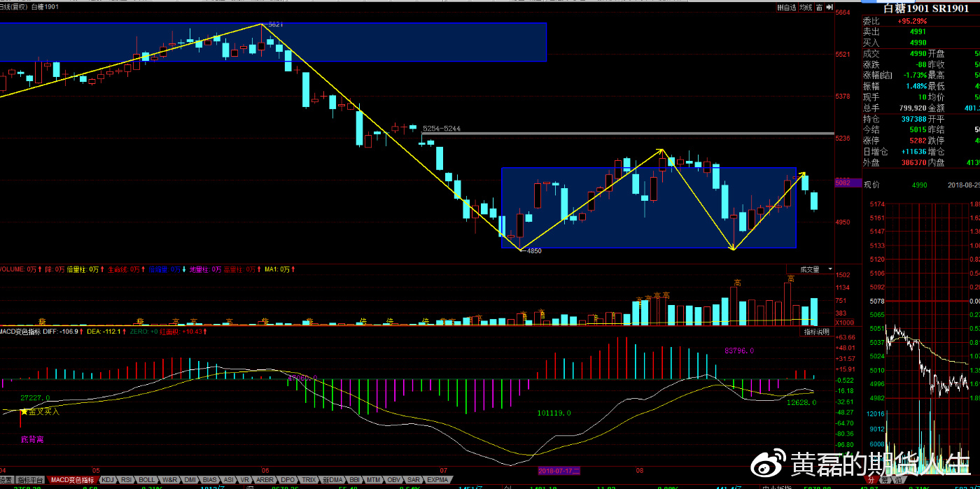
Task: Click the 振幅 value 1.48%
Action: 916,86
